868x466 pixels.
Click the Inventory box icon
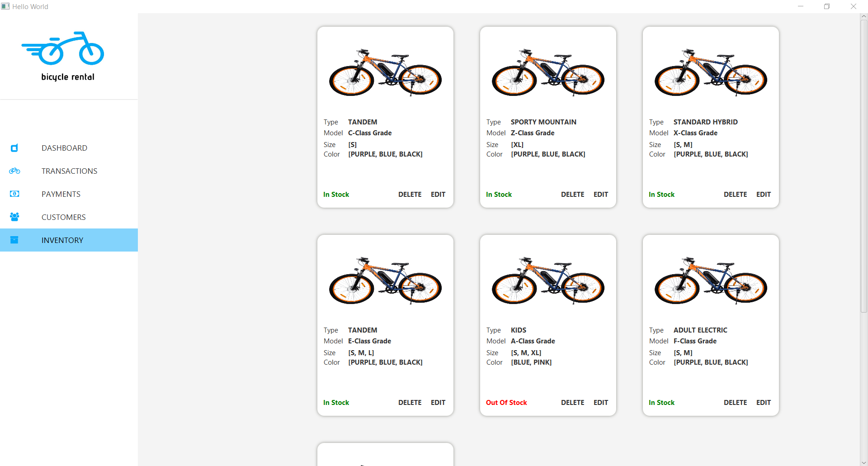tap(14, 240)
